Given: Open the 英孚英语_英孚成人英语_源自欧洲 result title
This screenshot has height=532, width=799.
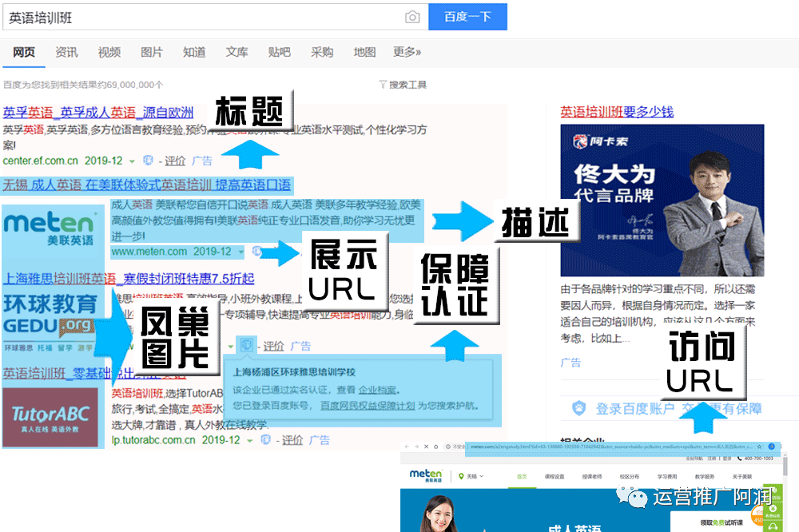Looking at the screenshot, I should click(97, 112).
